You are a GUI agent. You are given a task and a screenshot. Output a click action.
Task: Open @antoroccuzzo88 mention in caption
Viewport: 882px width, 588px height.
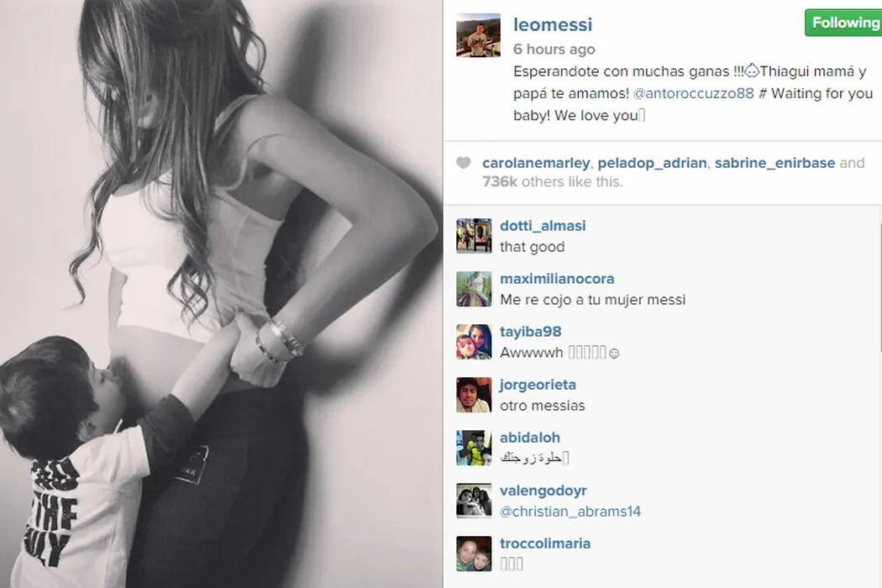[x=693, y=93]
